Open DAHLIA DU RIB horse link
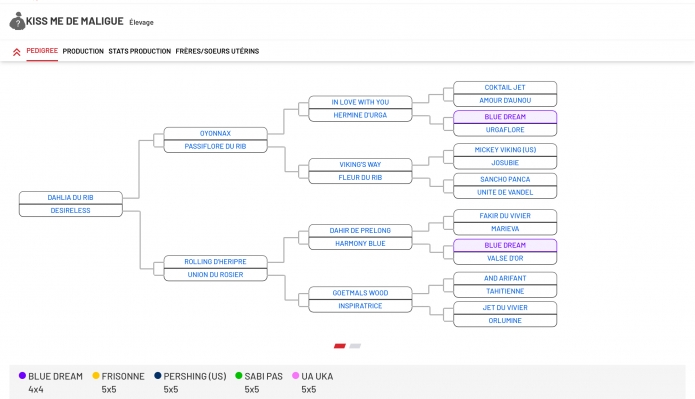 pos(70,198)
